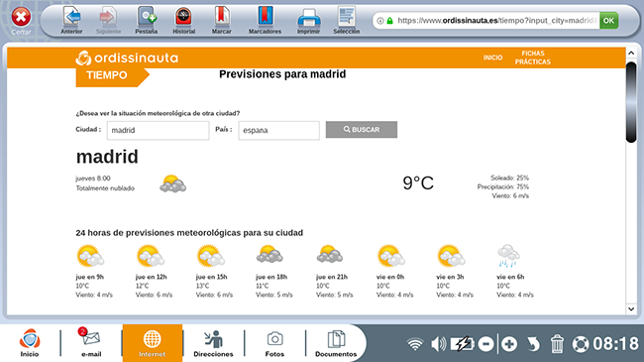Click the undo back-arrow tray icon
This screenshot has height=362, width=644.
533,344
